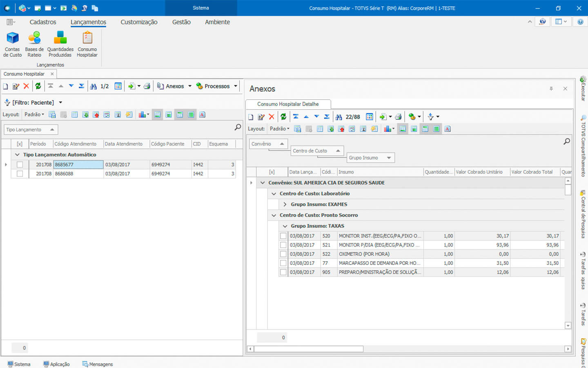Open the Cadastros ribbon tab
Screen dimensions: 588x368
pos(43,22)
